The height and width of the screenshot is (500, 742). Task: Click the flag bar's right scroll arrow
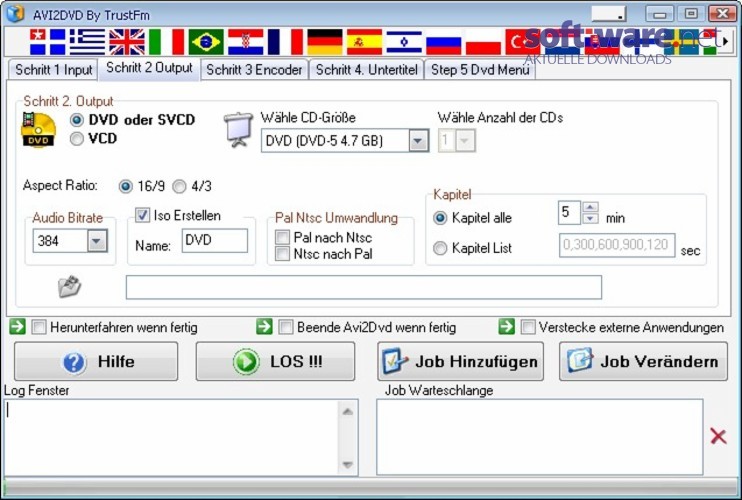click(x=725, y=42)
